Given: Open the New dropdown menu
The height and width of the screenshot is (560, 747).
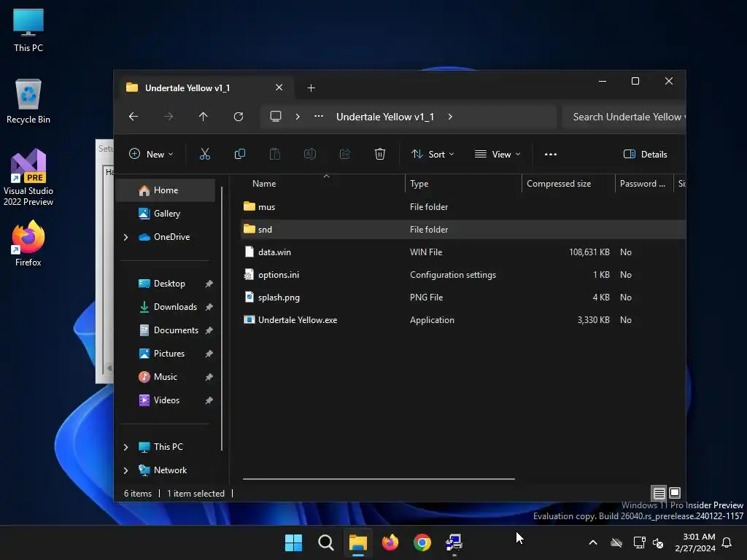Looking at the screenshot, I should coord(151,155).
